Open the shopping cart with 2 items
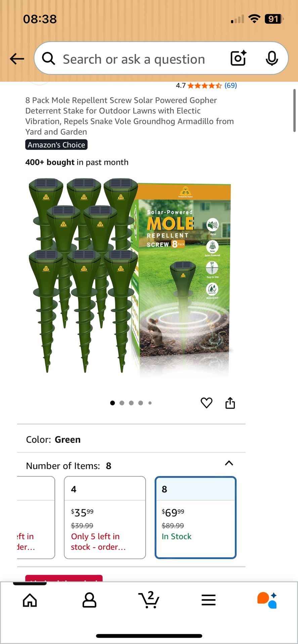This screenshot has width=298, height=644. pyautogui.click(x=149, y=599)
